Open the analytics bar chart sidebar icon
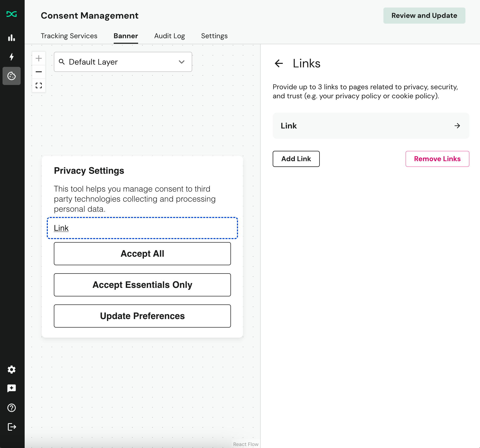This screenshot has width=480, height=448. 12,38
